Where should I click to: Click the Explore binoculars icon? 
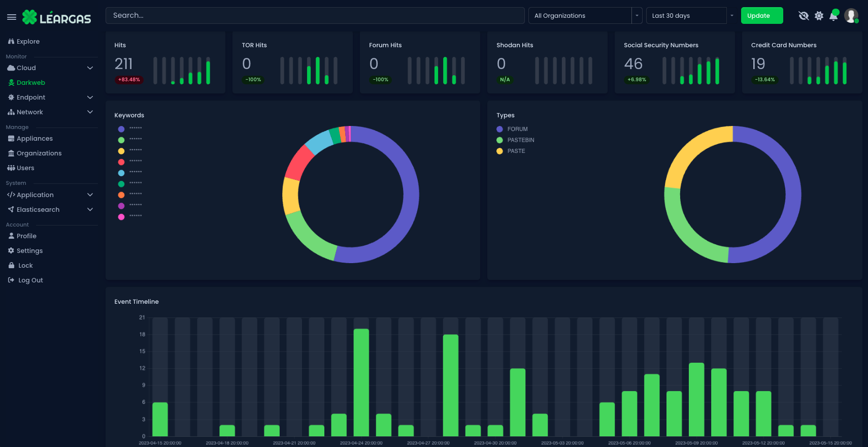pos(11,42)
